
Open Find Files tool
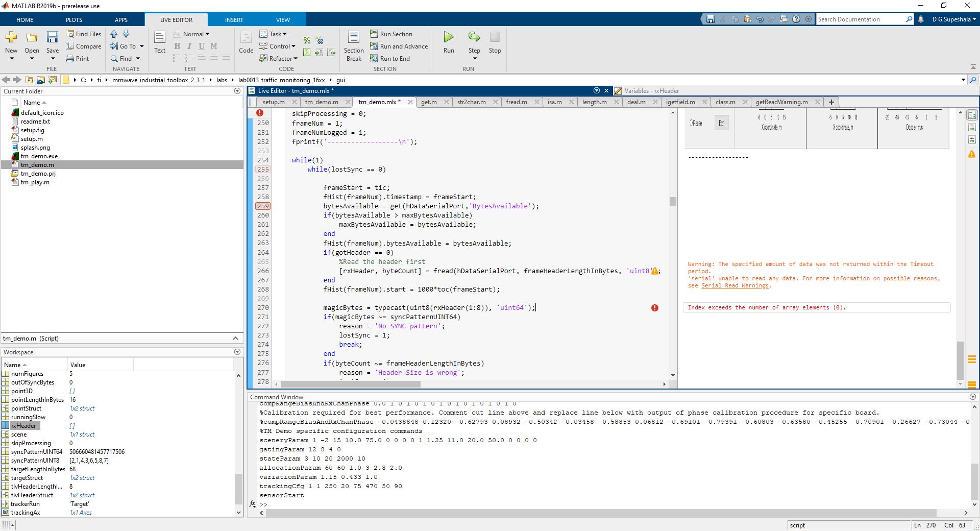click(84, 34)
